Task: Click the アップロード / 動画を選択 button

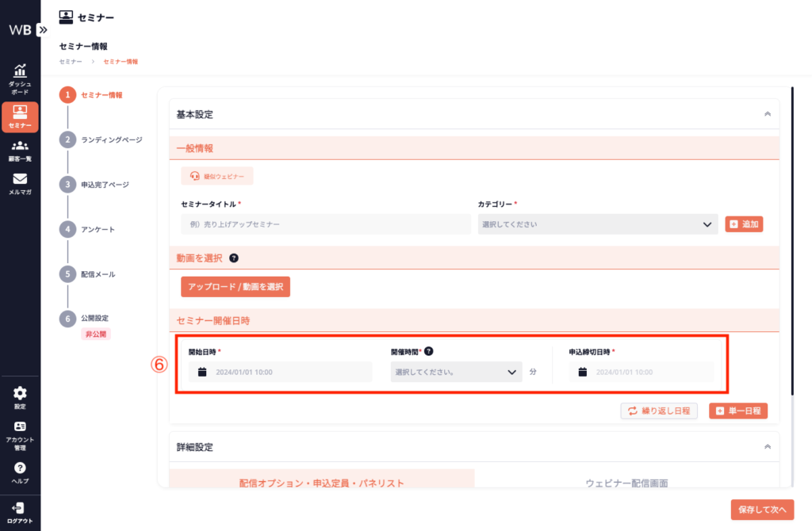Action: [x=236, y=286]
